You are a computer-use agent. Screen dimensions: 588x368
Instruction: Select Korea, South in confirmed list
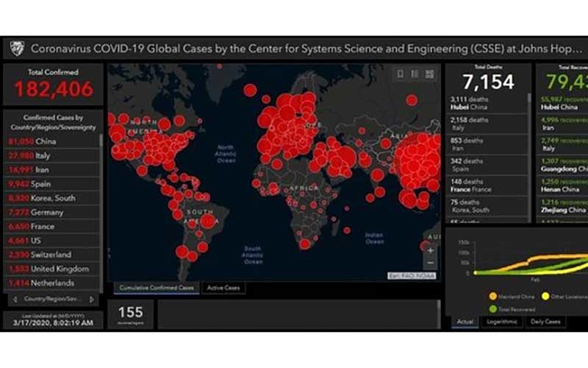point(52,198)
